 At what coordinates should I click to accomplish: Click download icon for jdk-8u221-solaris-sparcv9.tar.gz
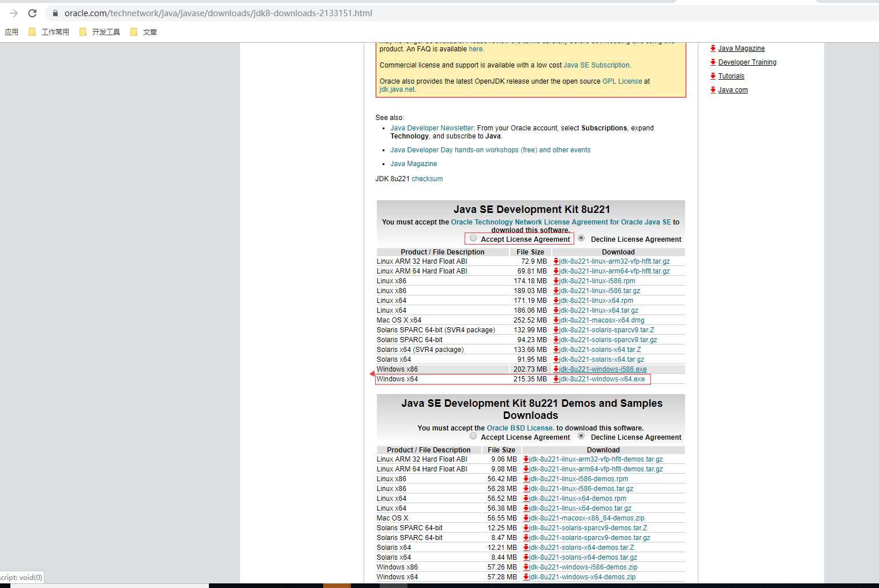tap(556, 340)
